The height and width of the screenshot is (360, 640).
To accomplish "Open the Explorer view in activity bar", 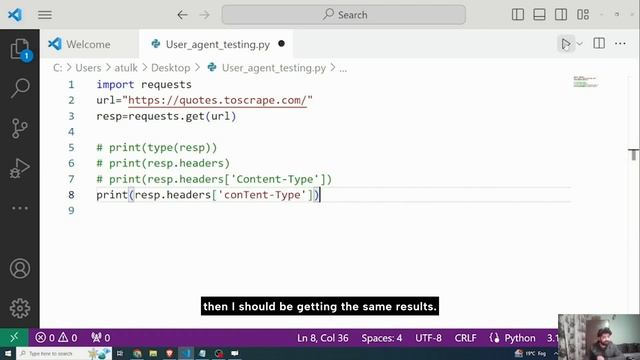I will pos(20,49).
